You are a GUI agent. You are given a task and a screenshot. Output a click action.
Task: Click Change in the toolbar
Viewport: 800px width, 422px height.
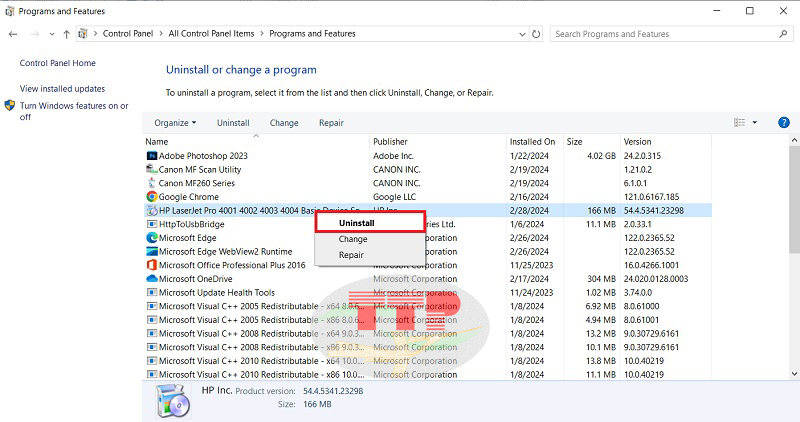[284, 123]
